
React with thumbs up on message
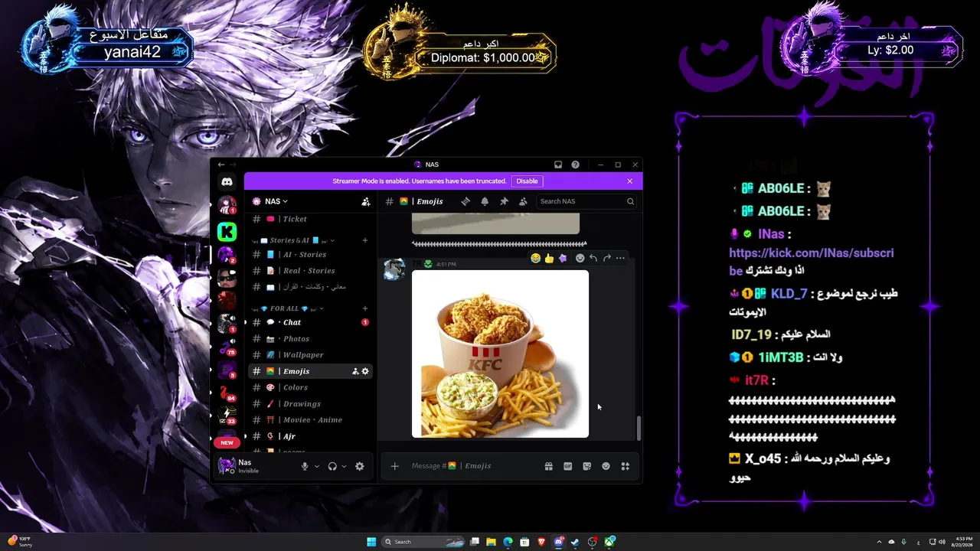[x=549, y=258]
